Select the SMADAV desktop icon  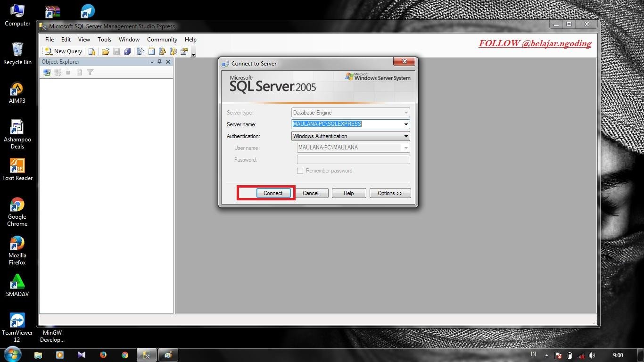[17, 286]
